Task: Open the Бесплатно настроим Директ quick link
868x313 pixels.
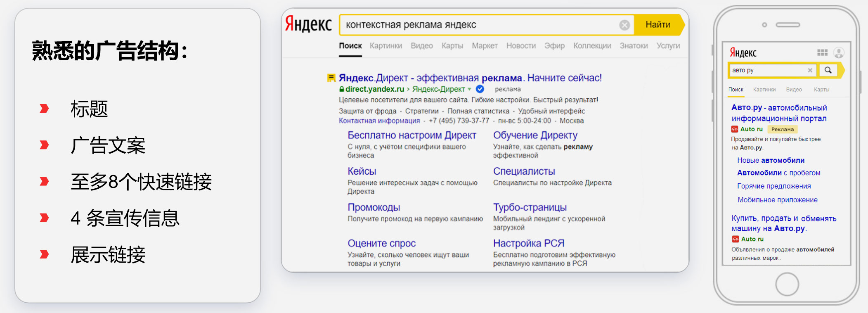Action: (412, 135)
